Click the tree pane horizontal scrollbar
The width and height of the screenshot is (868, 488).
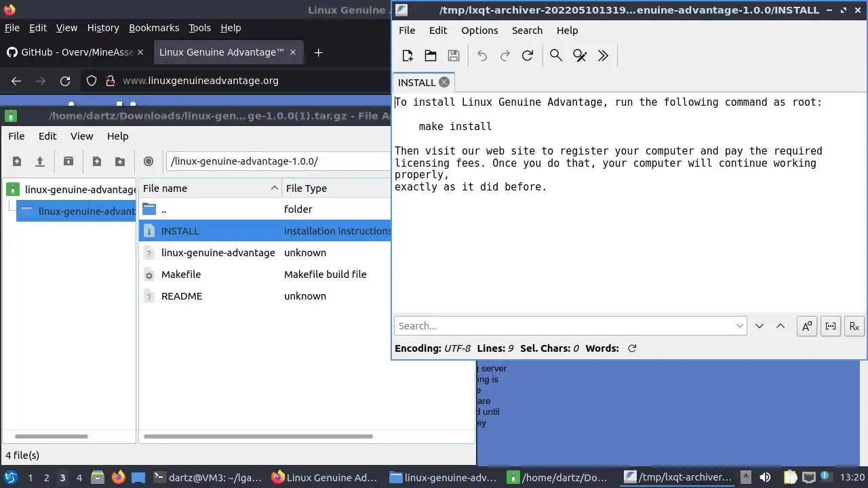(52, 436)
